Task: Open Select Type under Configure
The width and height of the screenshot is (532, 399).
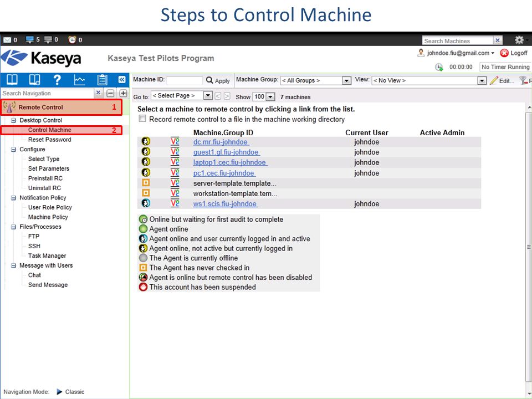Action: point(44,159)
